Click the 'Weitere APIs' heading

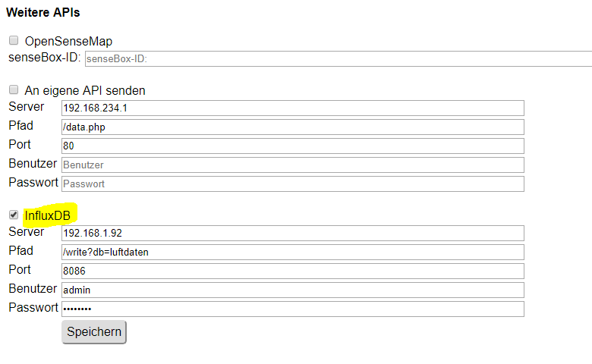[x=43, y=12]
